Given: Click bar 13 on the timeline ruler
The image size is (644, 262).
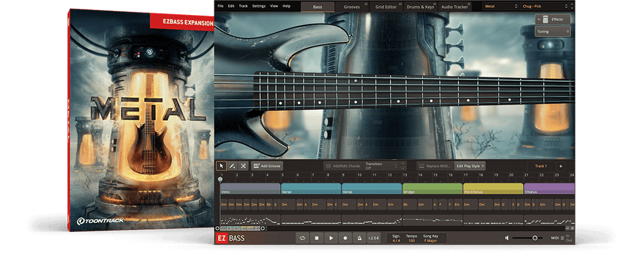Looking at the screenshot, I should click(x=405, y=175).
